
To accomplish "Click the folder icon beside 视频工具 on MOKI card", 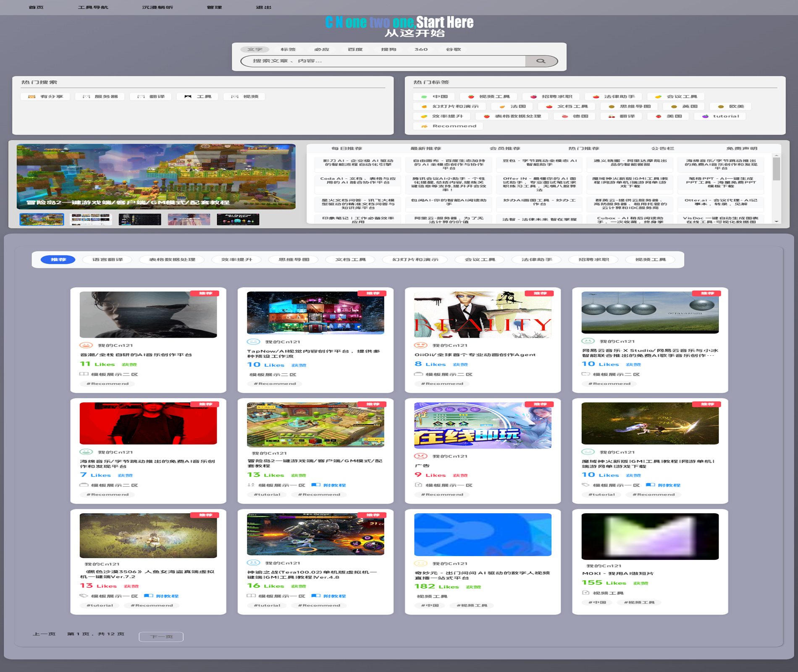I will 585,593.
